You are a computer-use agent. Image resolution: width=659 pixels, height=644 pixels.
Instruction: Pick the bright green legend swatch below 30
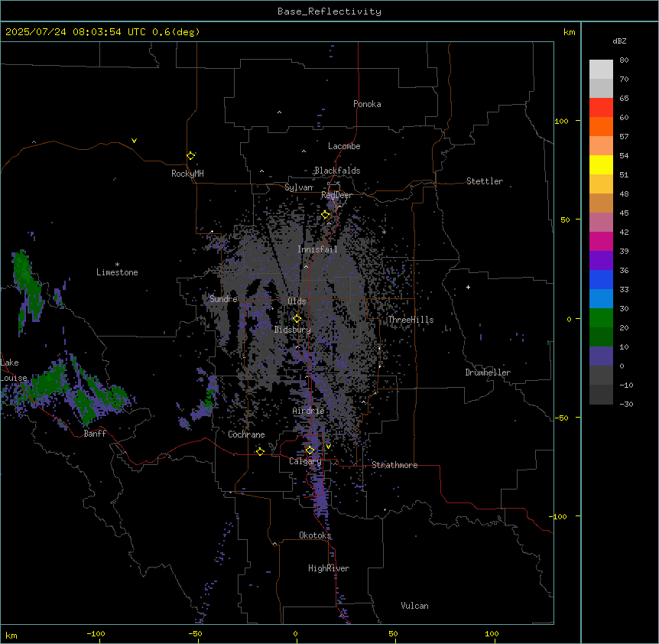coord(601,318)
